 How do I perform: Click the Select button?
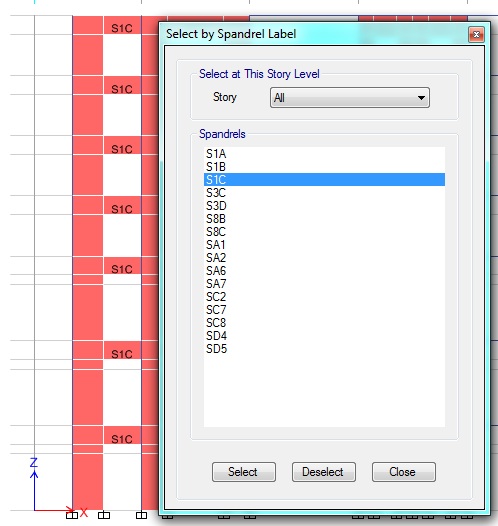tap(244, 472)
